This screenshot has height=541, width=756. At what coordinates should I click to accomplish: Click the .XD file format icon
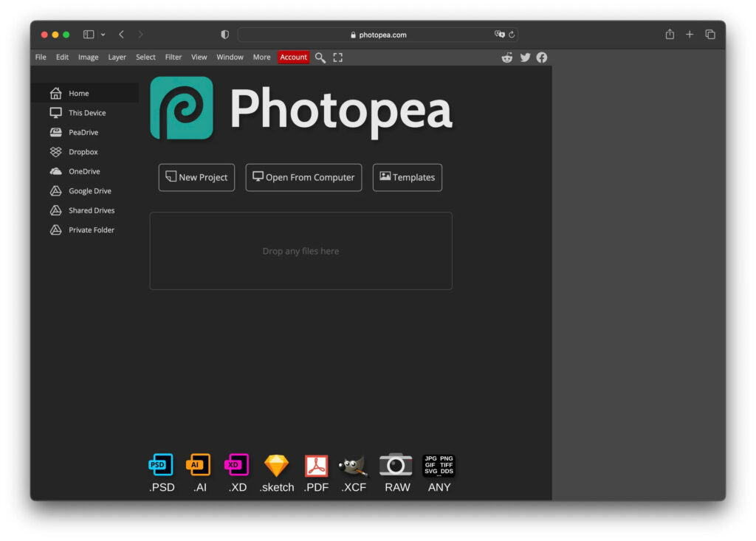point(237,466)
